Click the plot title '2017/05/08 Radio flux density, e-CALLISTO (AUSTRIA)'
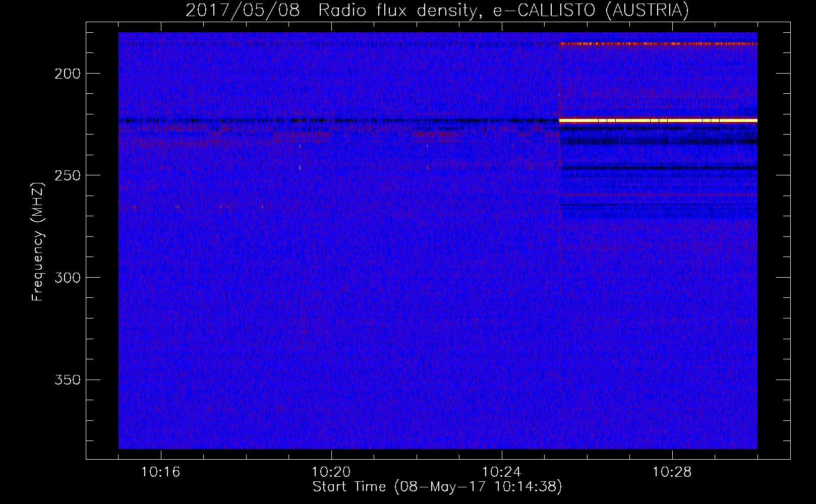816x504 pixels. [x=437, y=10]
